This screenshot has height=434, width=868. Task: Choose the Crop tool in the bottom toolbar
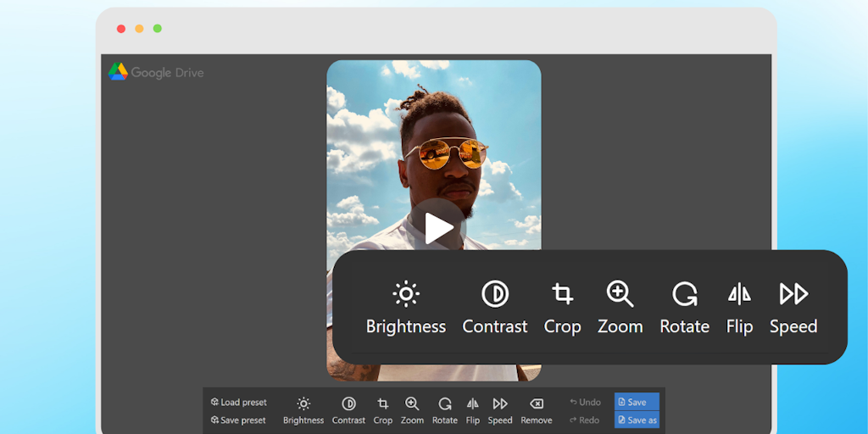(383, 404)
